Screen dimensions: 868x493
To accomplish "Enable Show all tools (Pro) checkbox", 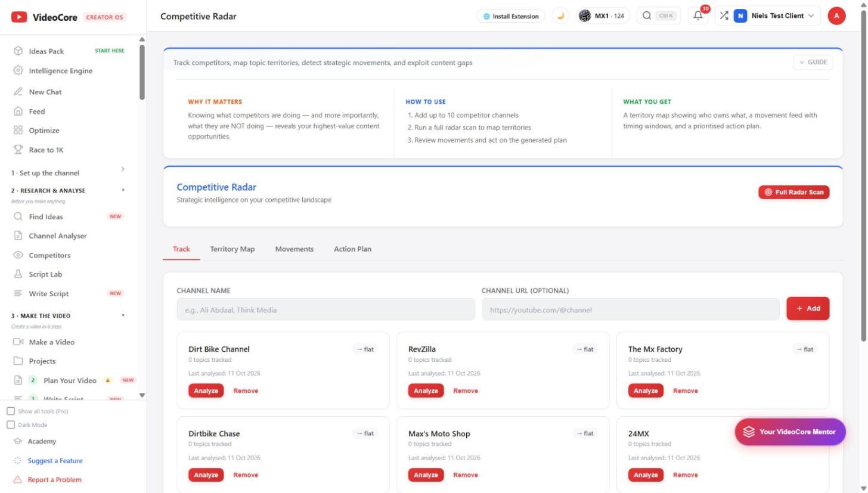I will tap(11, 411).
